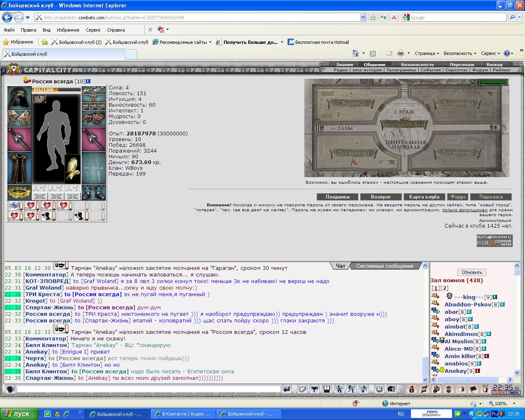525x420 pixels.
Task: Click the Подсказка button
Action: 491,197
